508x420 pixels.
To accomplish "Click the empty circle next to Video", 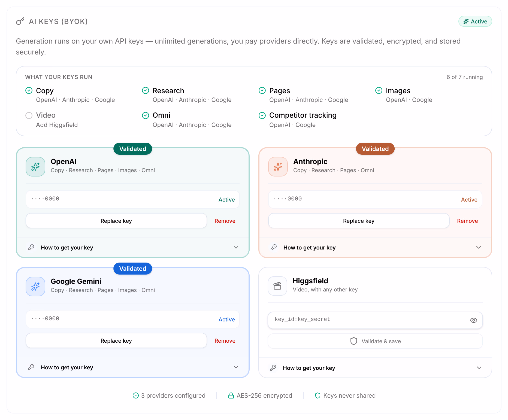I will click(29, 115).
